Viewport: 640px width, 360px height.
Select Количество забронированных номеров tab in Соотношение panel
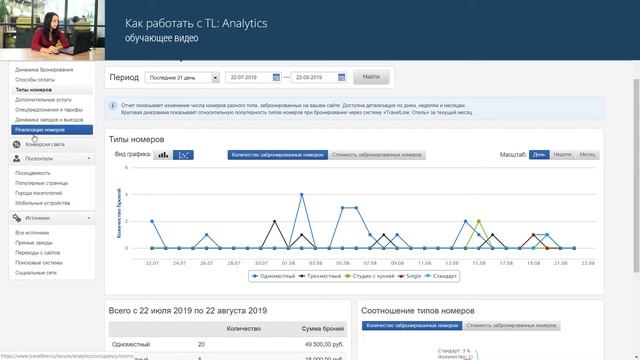(x=412, y=326)
